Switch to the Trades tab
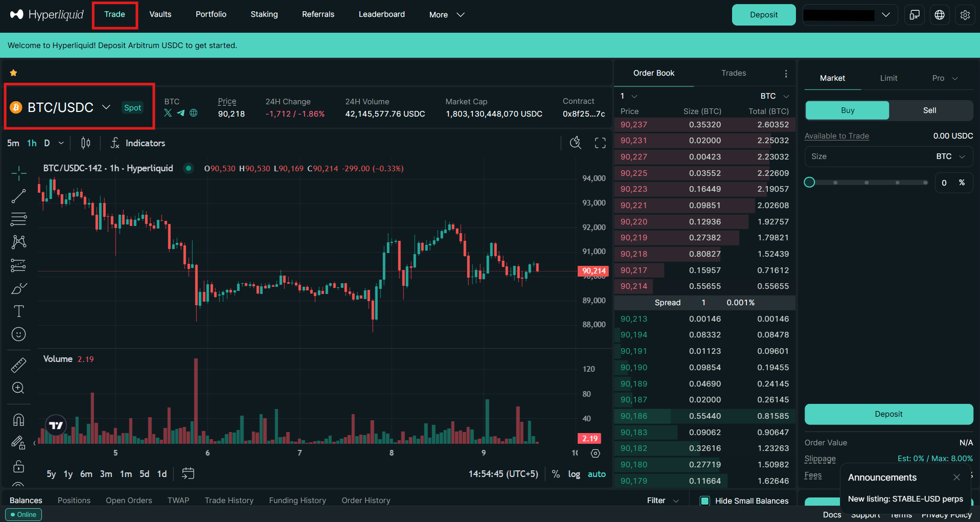The image size is (980, 522). (x=734, y=73)
